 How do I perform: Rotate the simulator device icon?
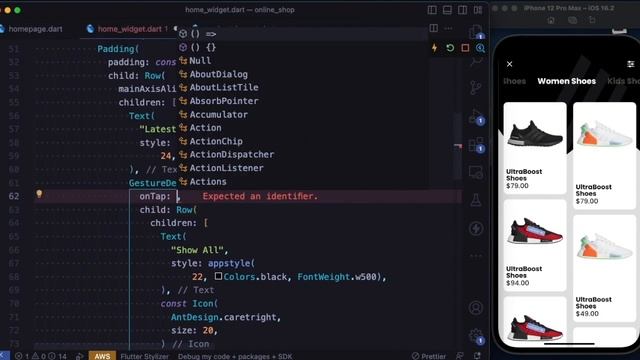point(592,20)
